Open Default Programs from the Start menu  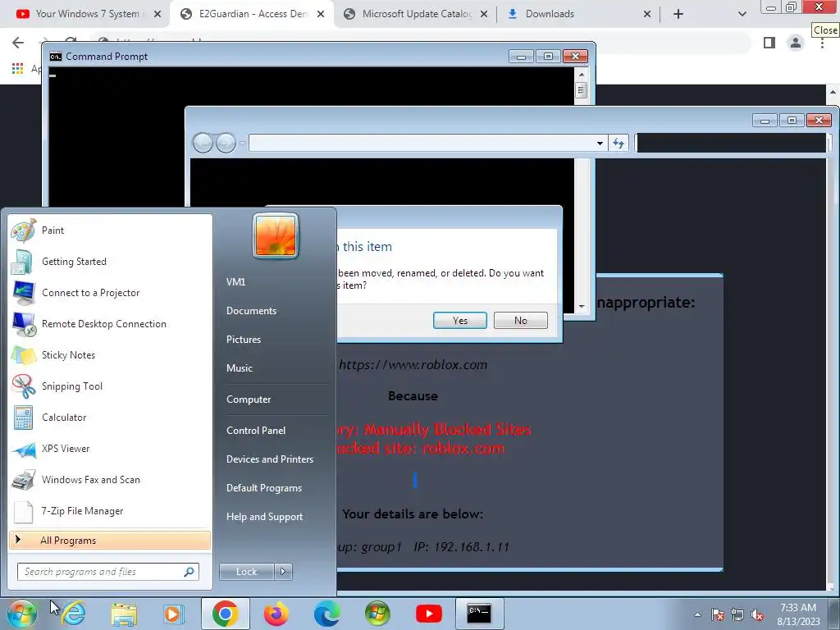click(x=264, y=488)
